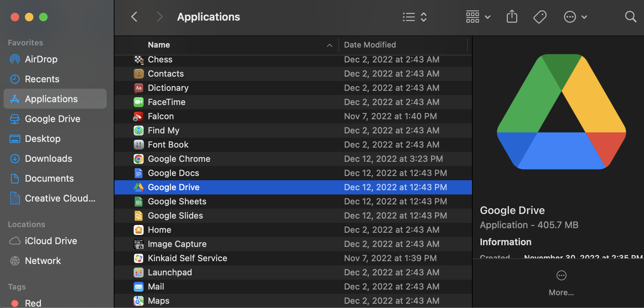The width and height of the screenshot is (644, 308).
Task: Select the Google Sheets app icon
Action: pyautogui.click(x=139, y=202)
